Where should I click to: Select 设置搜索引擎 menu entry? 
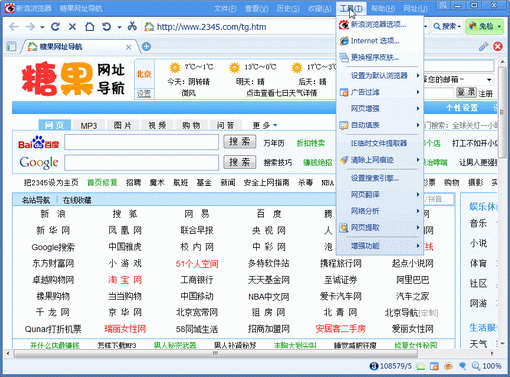375,178
